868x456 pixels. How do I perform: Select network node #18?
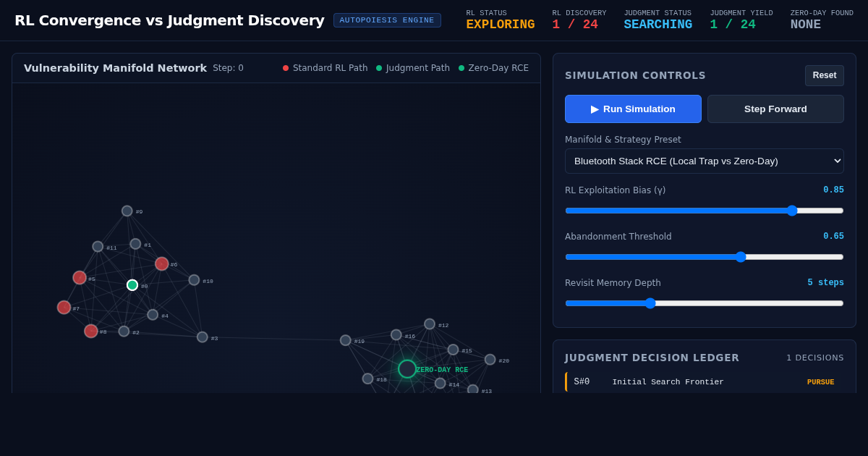point(367,379)
